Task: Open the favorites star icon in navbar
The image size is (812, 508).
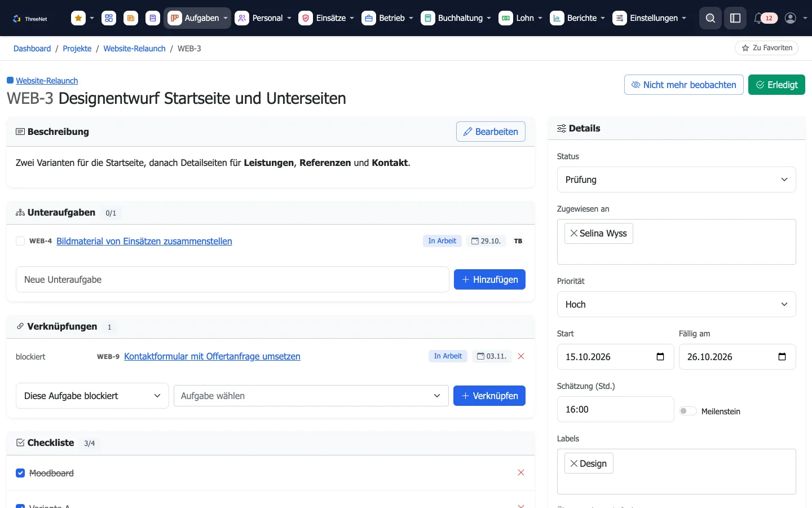Action: (x=78, y=18)
